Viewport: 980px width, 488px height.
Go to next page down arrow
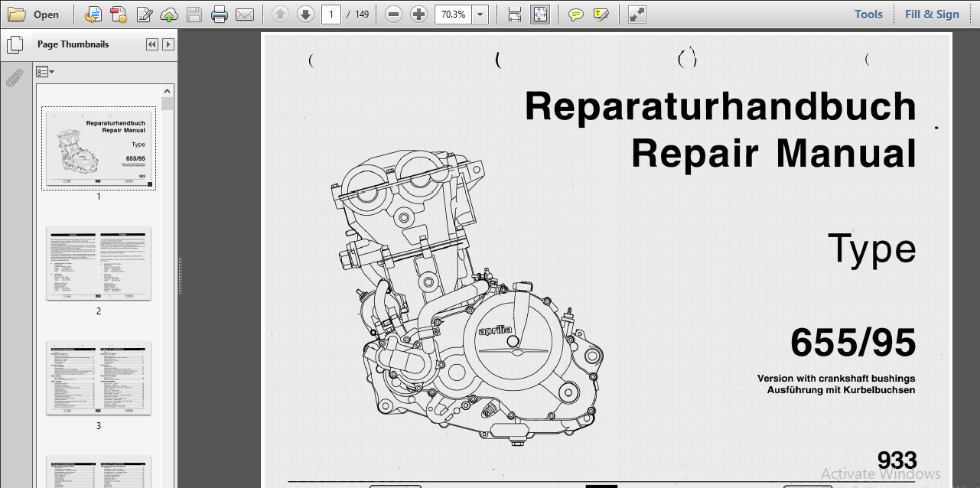306,15
